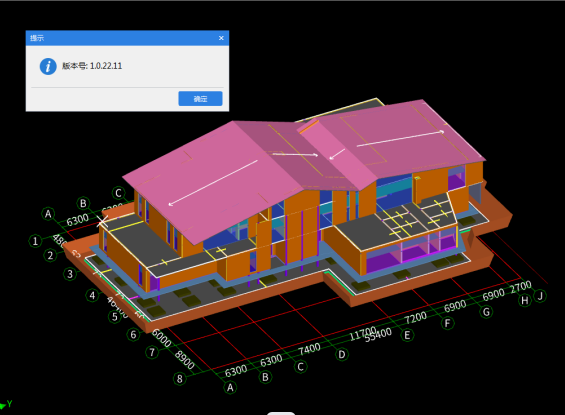
Task: Select grid axis bubble 1
Action: click(x=35, y=241)
